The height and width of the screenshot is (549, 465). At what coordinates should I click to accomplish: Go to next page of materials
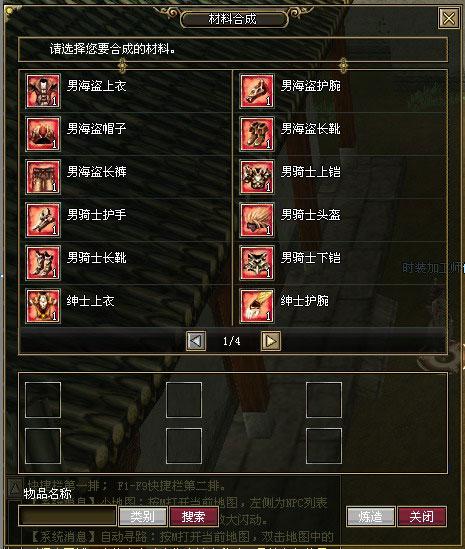pos(271,341)
